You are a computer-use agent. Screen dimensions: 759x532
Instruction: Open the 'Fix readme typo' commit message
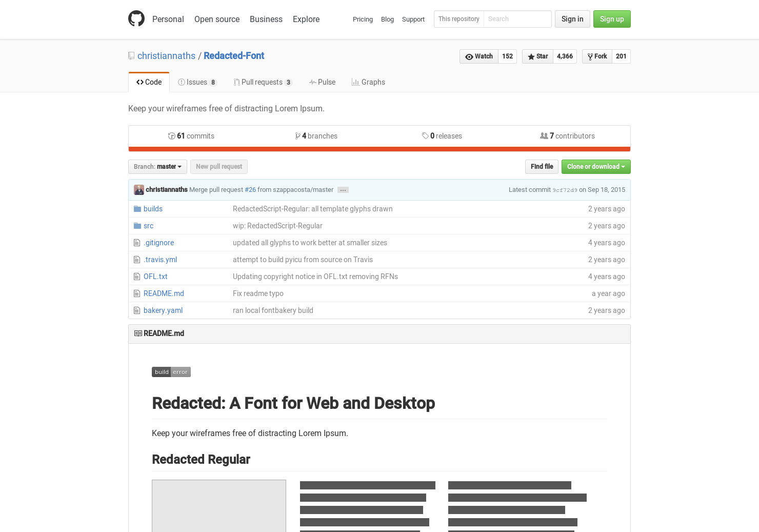coord(258,293)
